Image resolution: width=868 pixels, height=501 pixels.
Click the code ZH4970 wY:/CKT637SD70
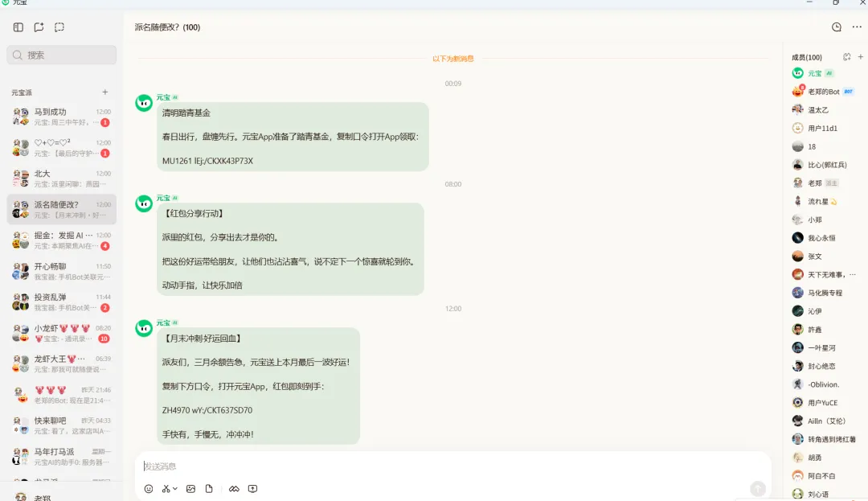pos(207,410)
